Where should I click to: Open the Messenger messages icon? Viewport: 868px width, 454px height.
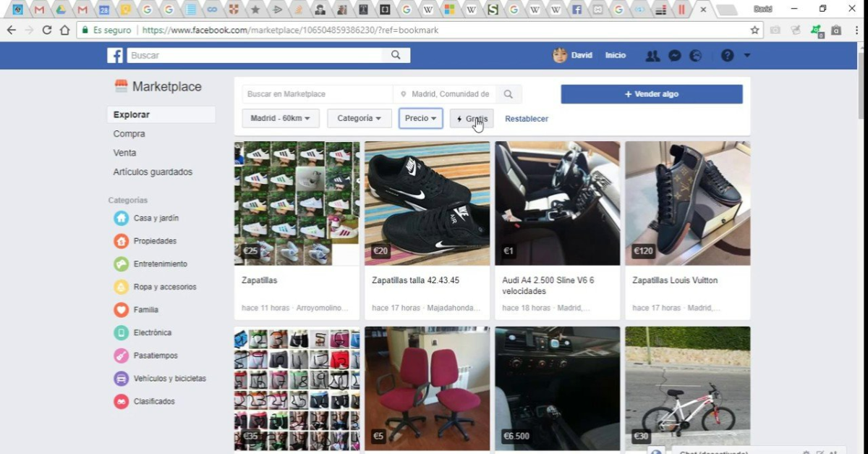[674, 56]
